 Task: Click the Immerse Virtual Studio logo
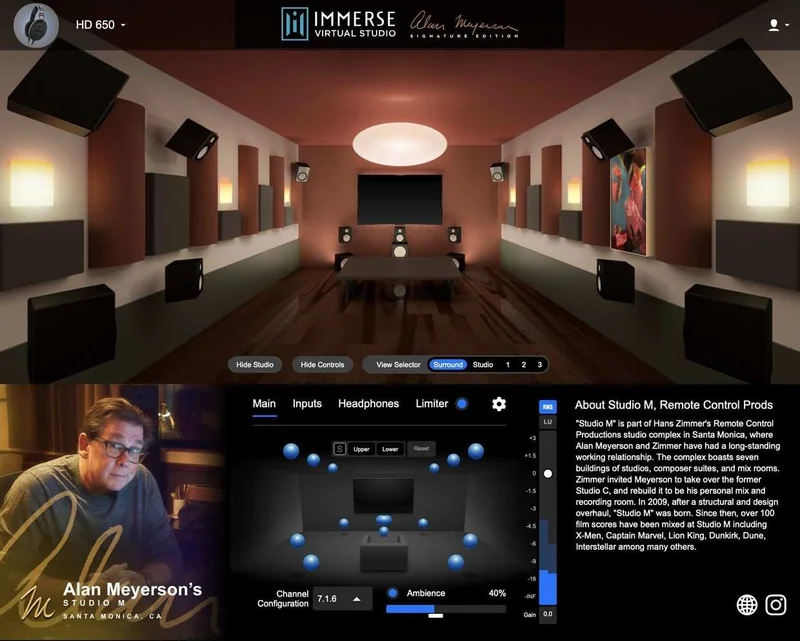[339, 24]
